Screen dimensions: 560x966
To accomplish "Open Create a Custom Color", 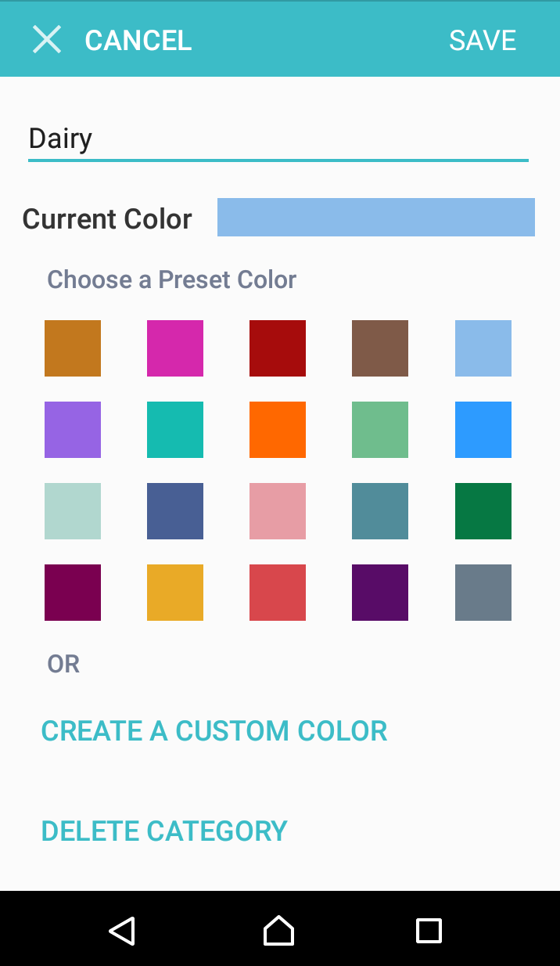I will click(x=214, y=731).
